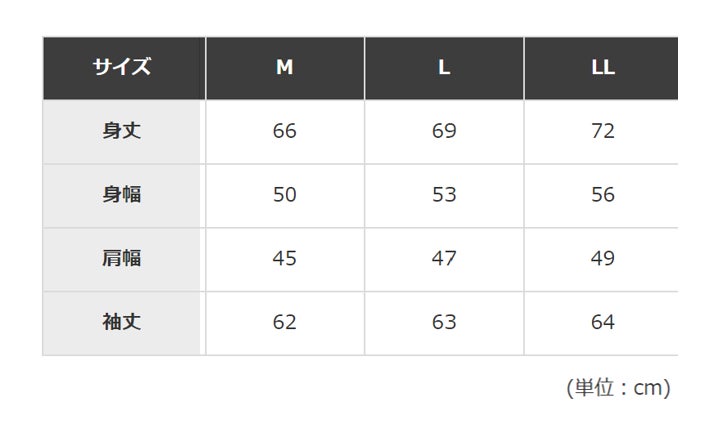The height and width of the screenshot is (442, 720).
Task: Click the 62 sleeve length value
Action: point(285,322)
